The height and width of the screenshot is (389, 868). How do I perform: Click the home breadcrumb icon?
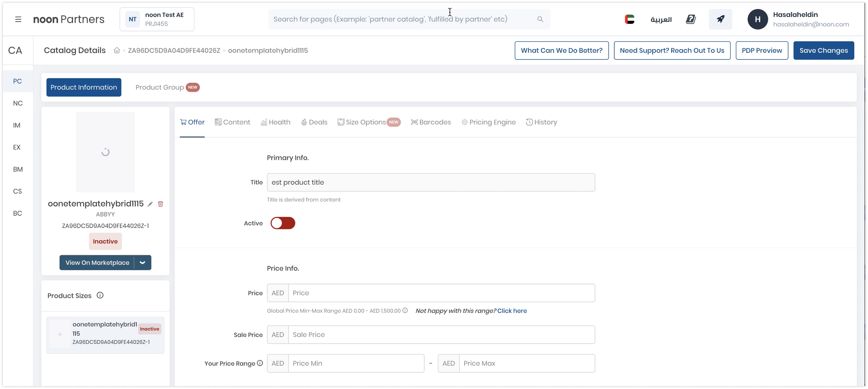(117, 50)
